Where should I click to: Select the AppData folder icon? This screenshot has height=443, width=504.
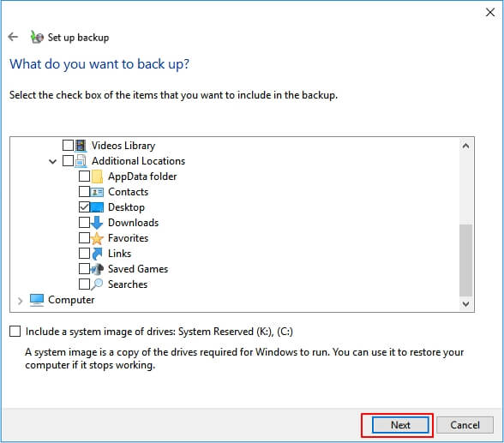pos(97,177)
